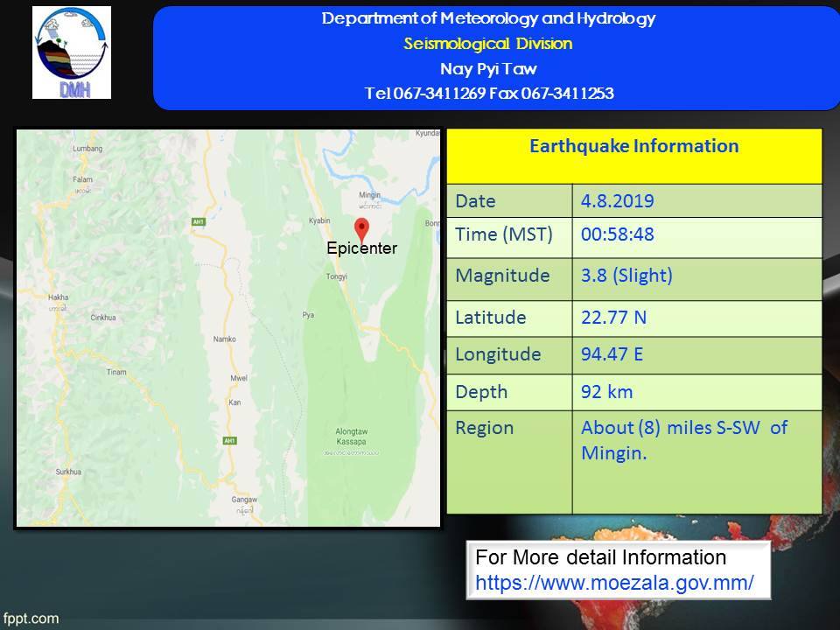
Task: Click the Magnitude row label
Action: coord(502,276)
